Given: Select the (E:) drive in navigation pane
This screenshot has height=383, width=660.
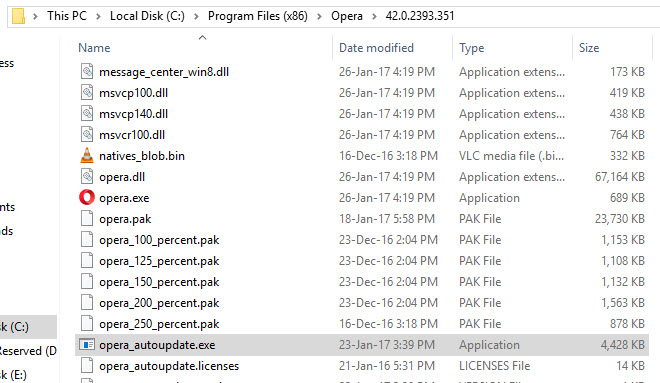Looking at the screenshot, I should click(13, 375).
